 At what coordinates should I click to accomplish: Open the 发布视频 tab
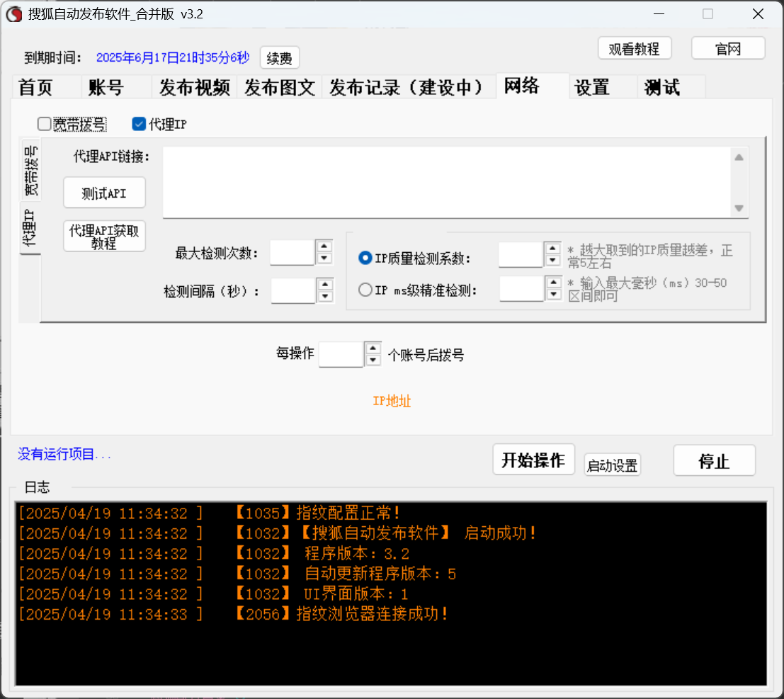tap(195, 88)
